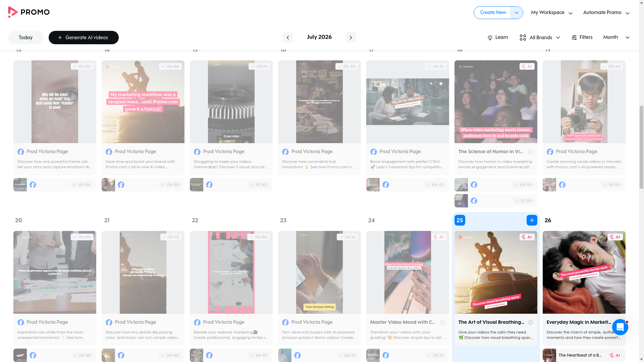Click the Today button
This screenshot has width=644, height=362.
[25, 38]
